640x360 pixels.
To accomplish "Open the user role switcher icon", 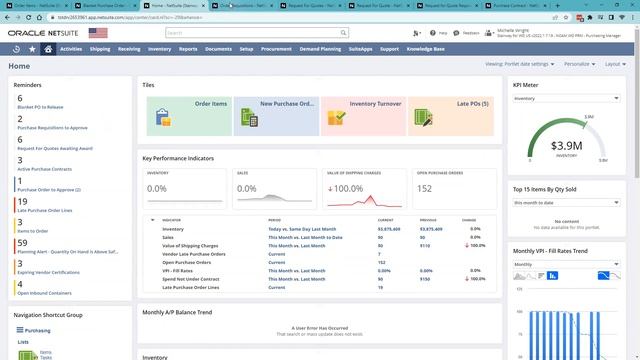I will [x=489, y=33].
